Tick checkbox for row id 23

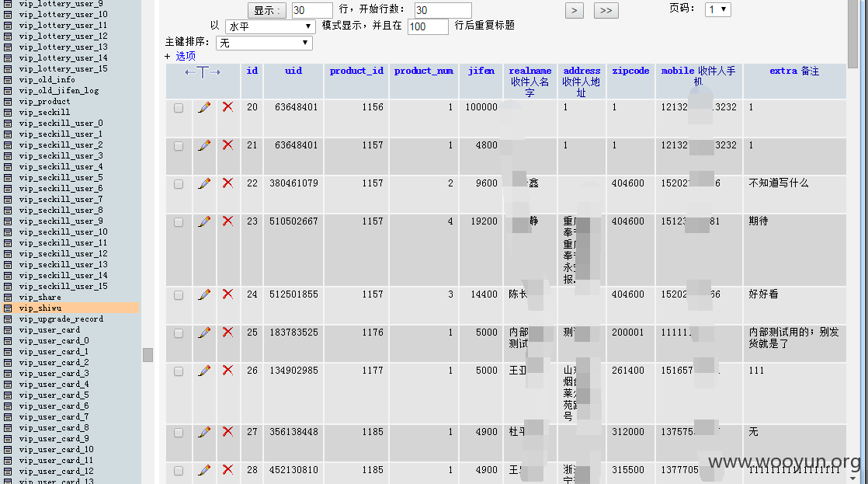(179, 222)
